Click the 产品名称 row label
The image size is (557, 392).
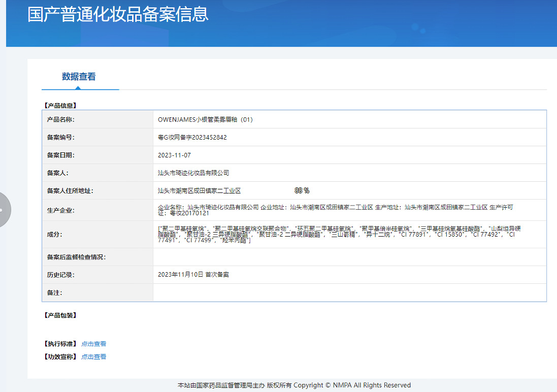pos(60,120)
